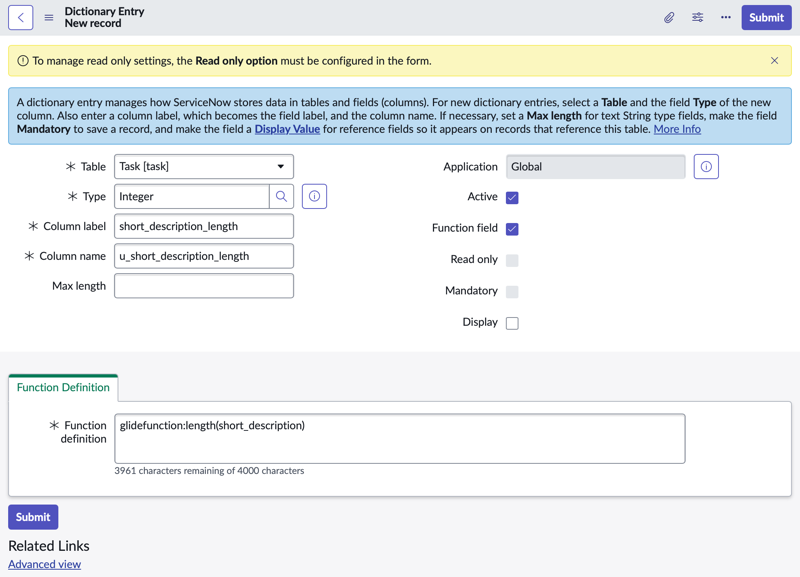Check the Display checkbox
800x577 pixels.
[x=512, y=323]
